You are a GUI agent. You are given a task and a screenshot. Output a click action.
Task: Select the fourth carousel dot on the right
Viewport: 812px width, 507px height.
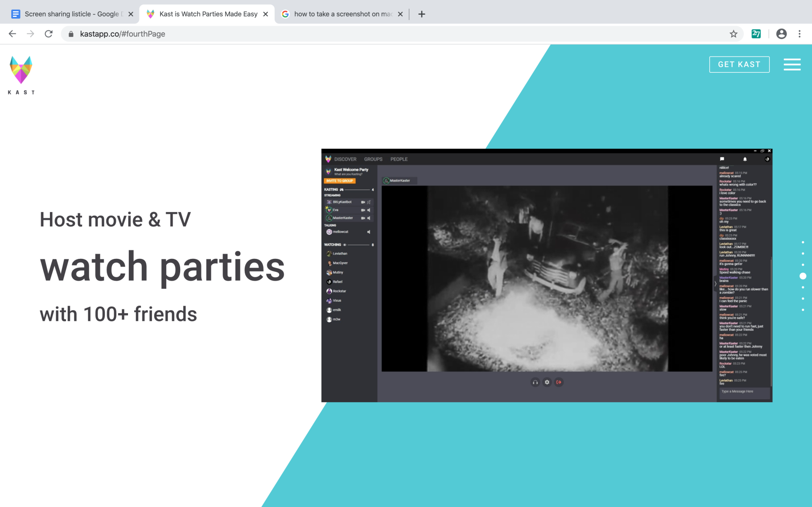pos(803,276)
